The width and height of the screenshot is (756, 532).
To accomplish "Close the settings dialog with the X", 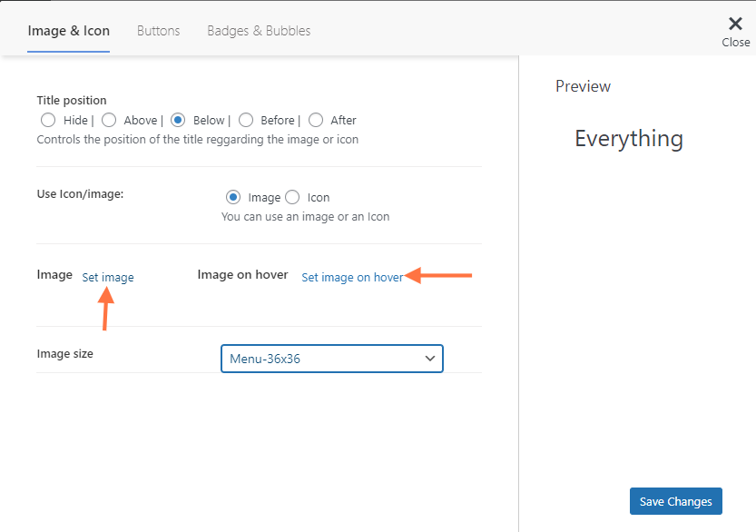I will (735, 24).
